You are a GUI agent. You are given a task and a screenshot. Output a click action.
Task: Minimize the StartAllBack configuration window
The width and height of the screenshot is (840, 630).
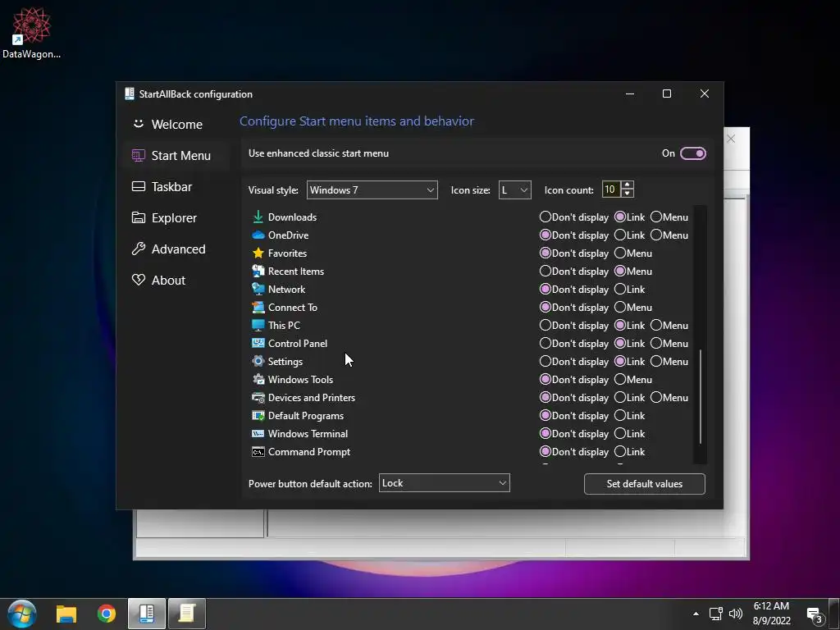click(630, 94)
